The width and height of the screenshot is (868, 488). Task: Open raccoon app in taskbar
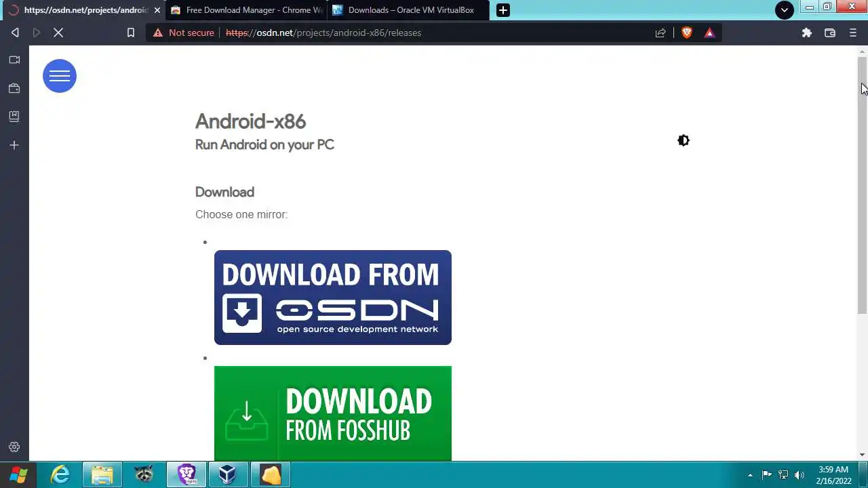click(144, 474)
